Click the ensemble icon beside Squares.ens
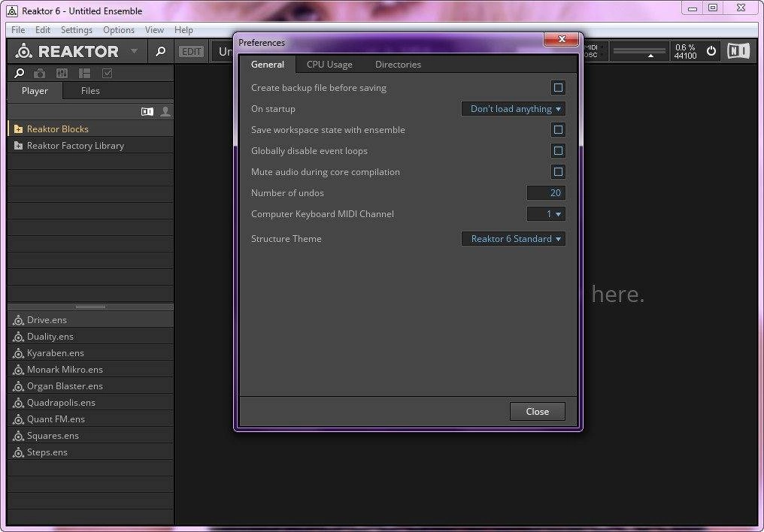This screenshot has height=532, width=764. click(19, 436)
